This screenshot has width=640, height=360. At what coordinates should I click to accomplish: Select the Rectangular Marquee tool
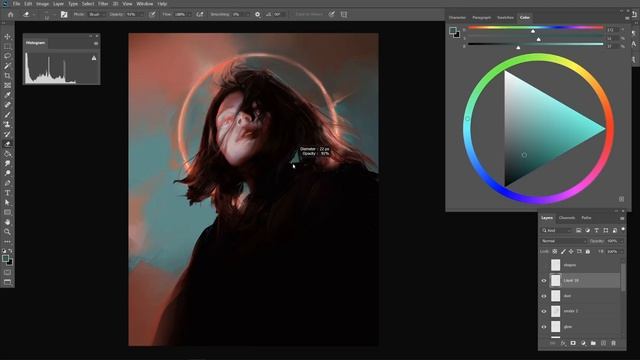pyautogui.click(x=7, y=47)
